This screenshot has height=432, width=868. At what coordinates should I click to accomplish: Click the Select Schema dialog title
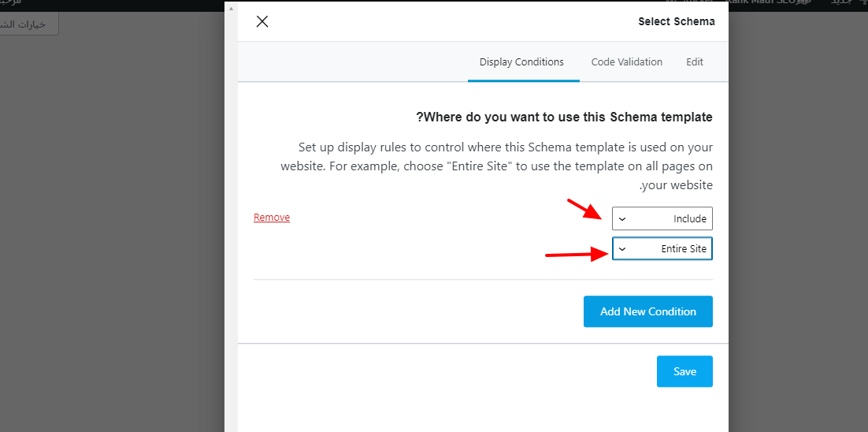click(x=676, y=22)
